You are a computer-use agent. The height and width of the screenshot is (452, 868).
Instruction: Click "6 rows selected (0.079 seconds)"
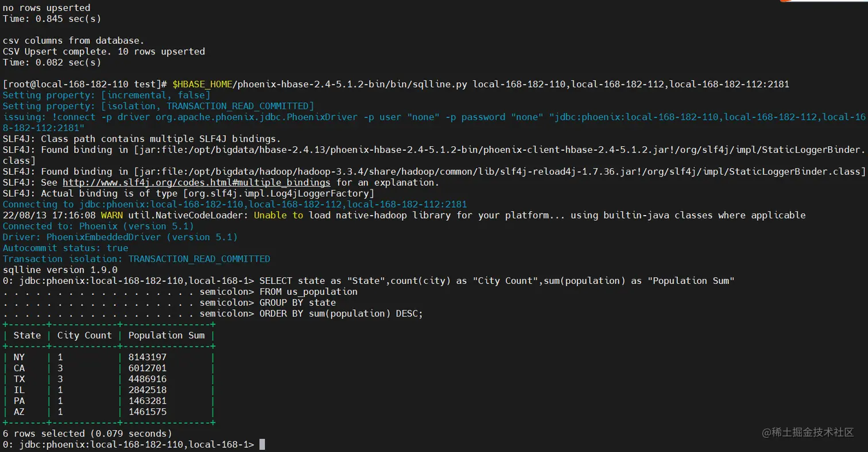(87, 434)
